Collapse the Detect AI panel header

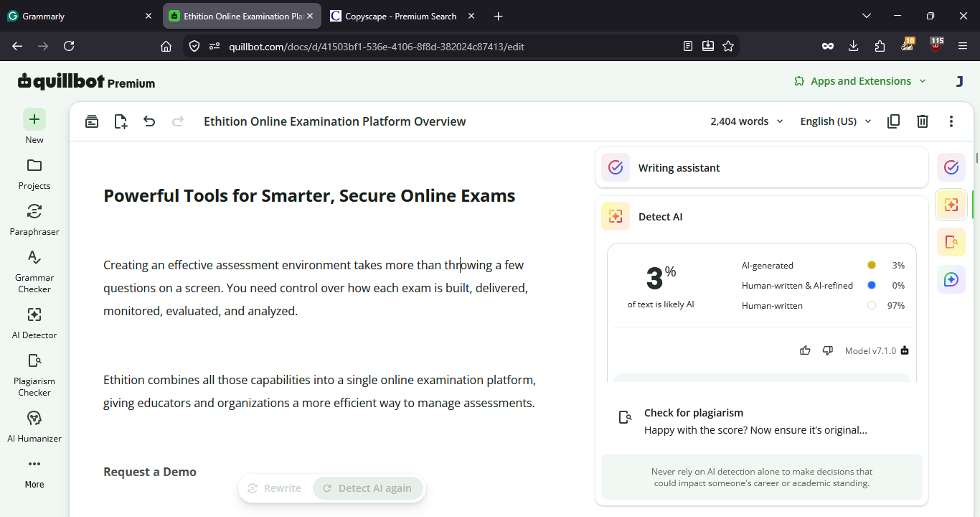point(762,217)
